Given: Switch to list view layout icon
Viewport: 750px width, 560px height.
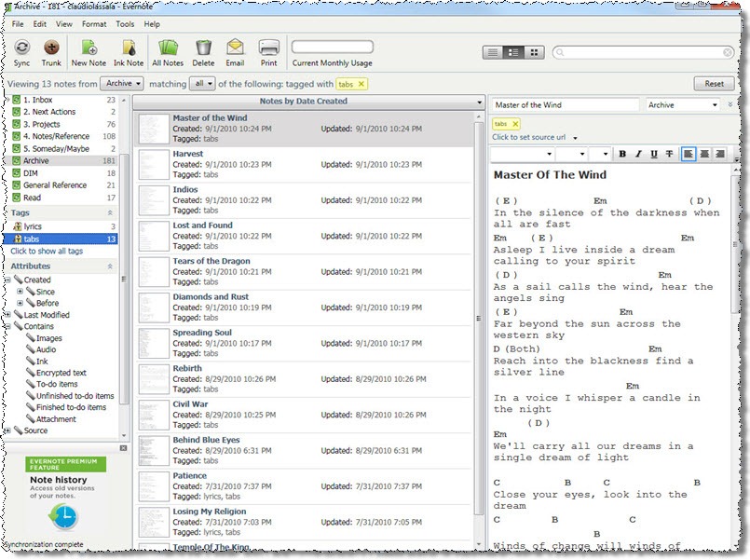Looking at the screenshot, I should (x=493, y=52).
